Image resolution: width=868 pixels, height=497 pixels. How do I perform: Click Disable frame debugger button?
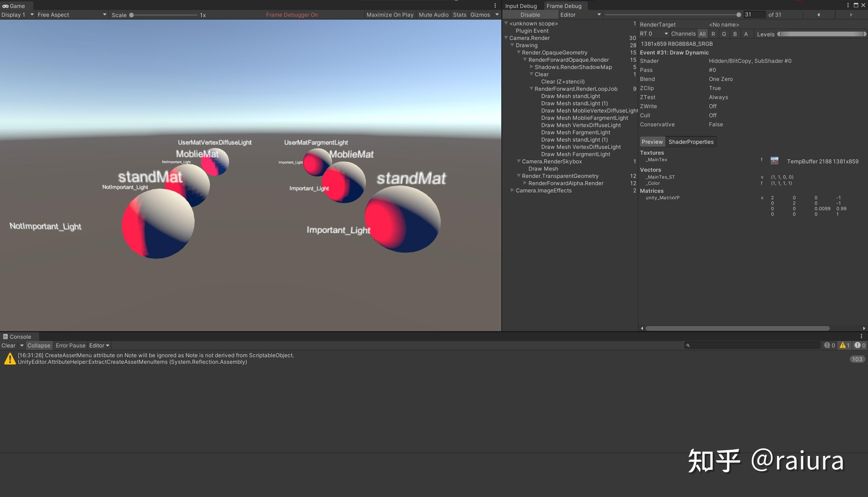pos(530,15)
